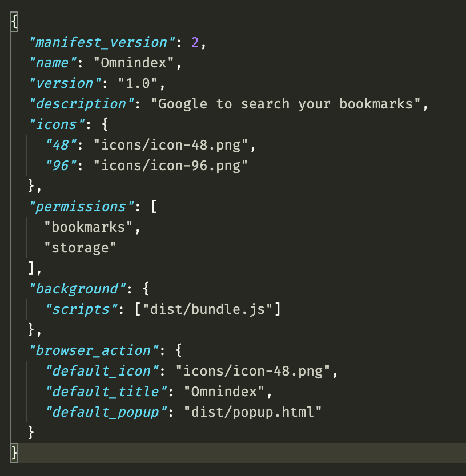466x476 pixels.
Task: Click "icons/icon-48.png" on the "48" line
Action: (x=170, y=145)
